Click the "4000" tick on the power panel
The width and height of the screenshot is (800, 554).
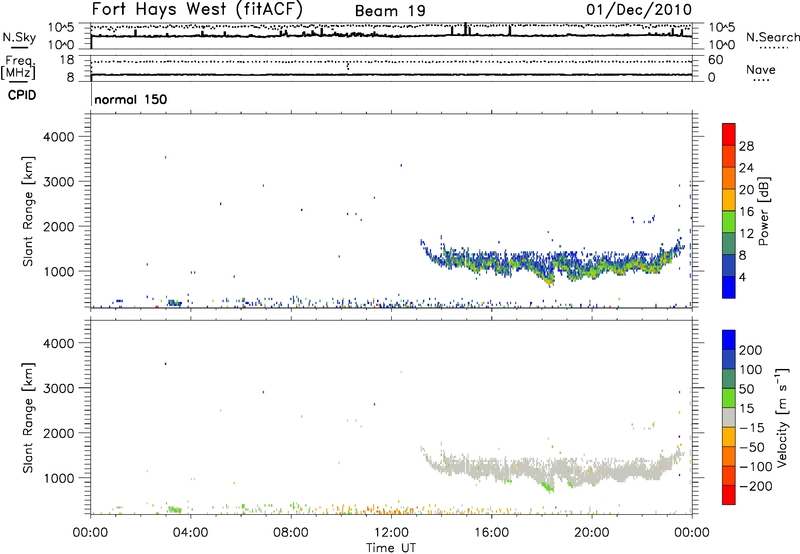pyautogui.click(x=58, y=137)
